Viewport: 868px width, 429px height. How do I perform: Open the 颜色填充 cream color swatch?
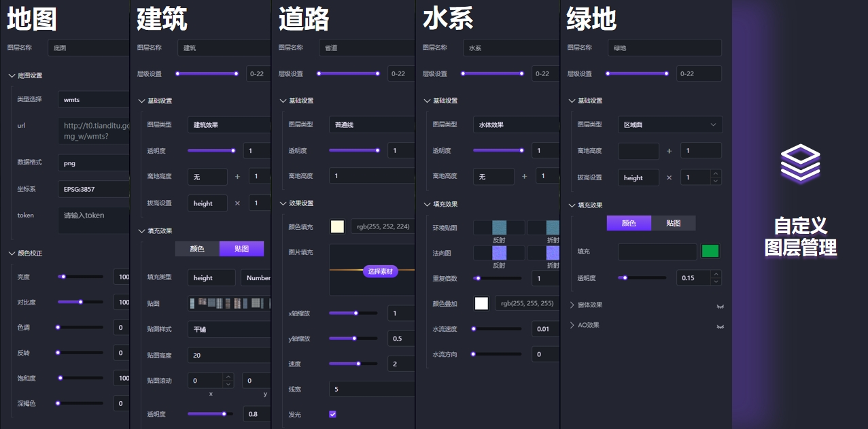click(x=337, y=227)
